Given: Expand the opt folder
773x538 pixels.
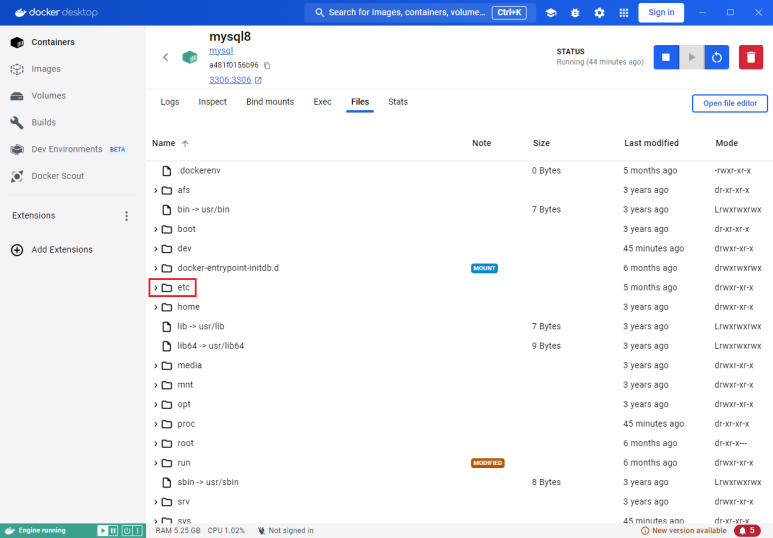Looking at the screenshot, I should coord(156,405).
